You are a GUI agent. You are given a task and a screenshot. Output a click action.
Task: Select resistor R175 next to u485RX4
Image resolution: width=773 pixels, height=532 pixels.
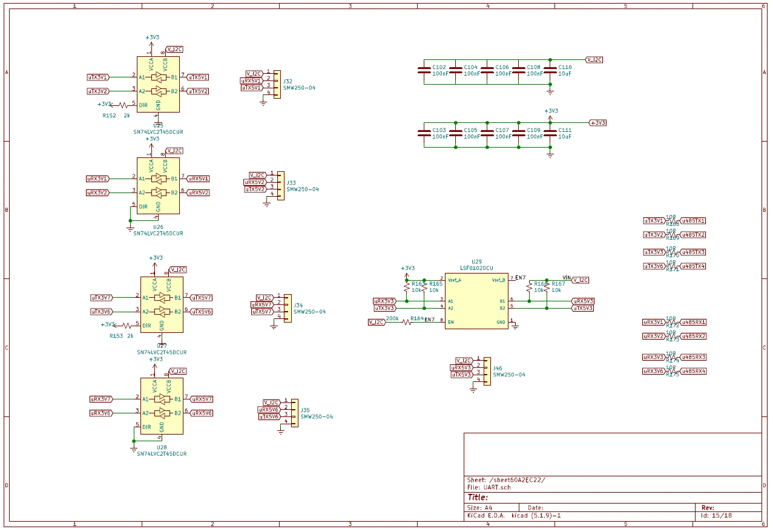pos(673,371)
